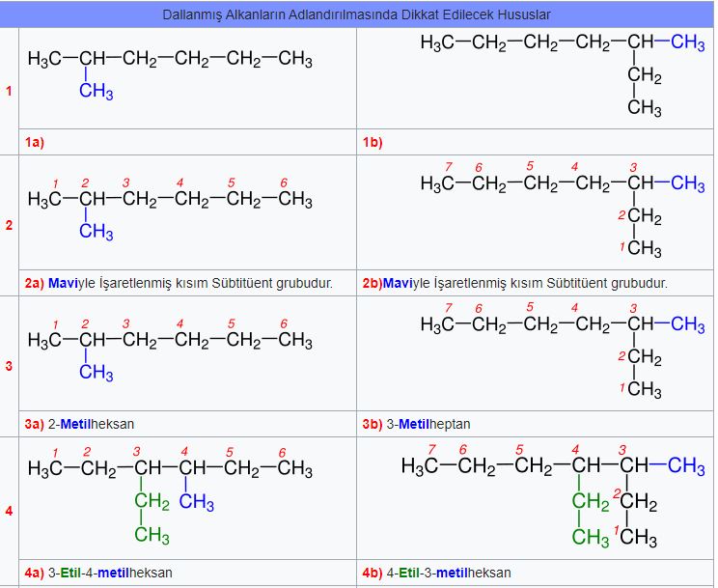Click the structure image for 3-Metilheptan
718x588 pixels.
[563, 350]
